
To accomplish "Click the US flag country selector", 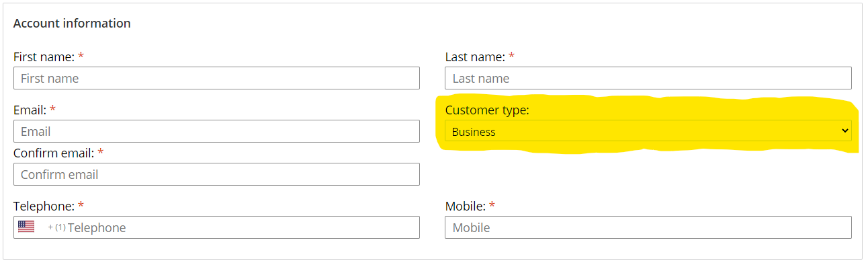I will tap(26, 227).
